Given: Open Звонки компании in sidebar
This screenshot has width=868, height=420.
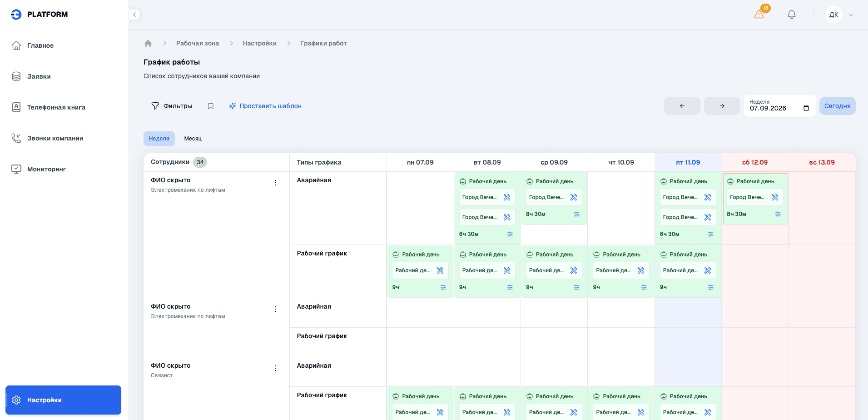Looking at the screenshot, I should click(64, 138).
